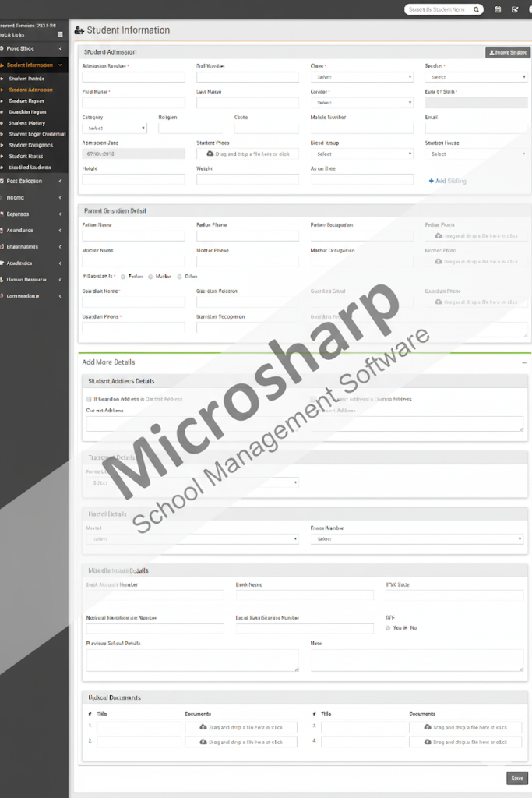Collapse the Add More Details section
Image resolution: width=532 pixels, height=798 pixels.
(523, 362)
